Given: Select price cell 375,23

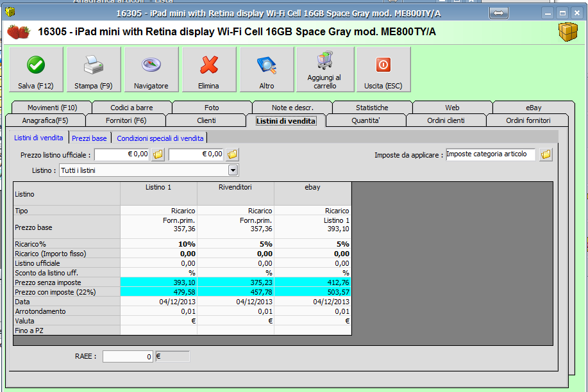Looking at the screenshot, I should tap(235, 282).
